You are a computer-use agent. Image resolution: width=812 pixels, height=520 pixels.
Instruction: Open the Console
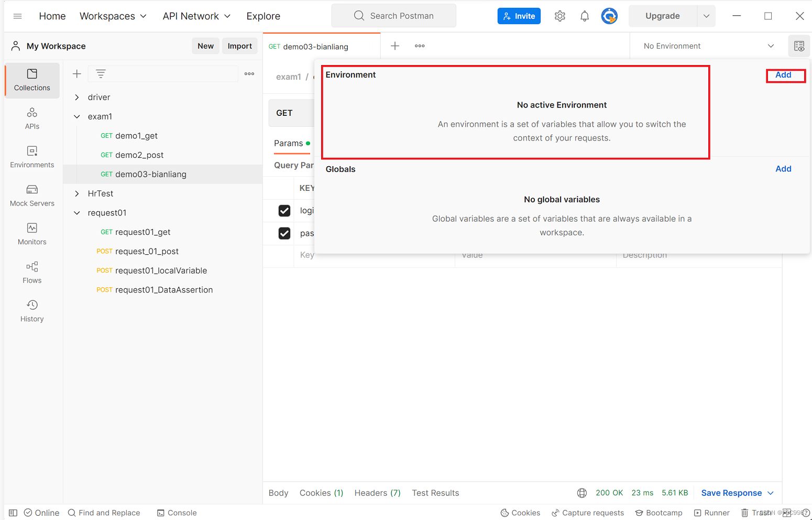pyautogui.click(x=177, y=513)
